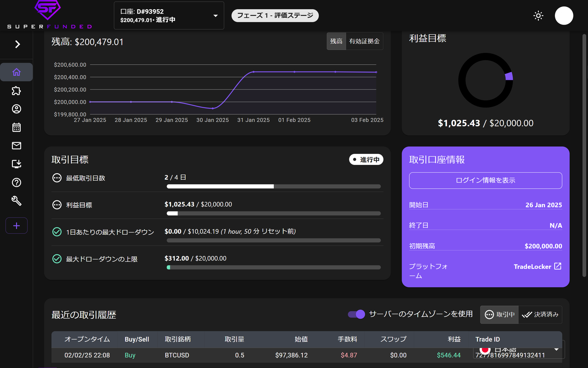
Task: Click the Buy/Sell column header
Action: (137, 339)
